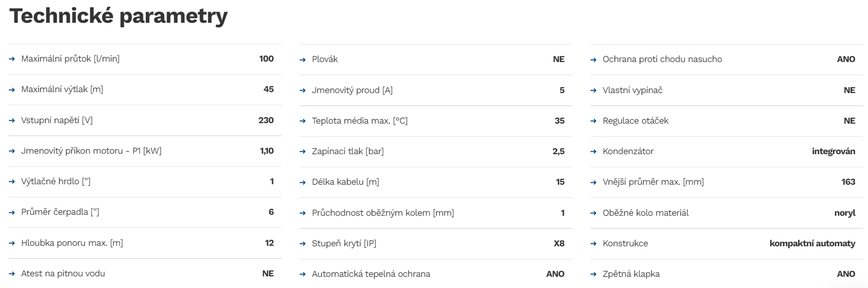This screenshot has width=868, height=288.
Task: Click the Teplota média max. row label
Action: pos(360,121)
